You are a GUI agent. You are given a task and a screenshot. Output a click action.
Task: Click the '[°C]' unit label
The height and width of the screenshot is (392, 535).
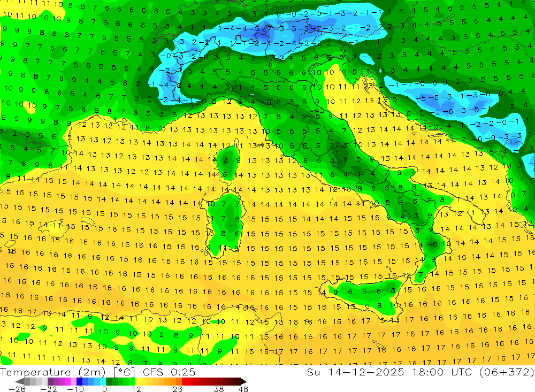[x=124, y=372]
